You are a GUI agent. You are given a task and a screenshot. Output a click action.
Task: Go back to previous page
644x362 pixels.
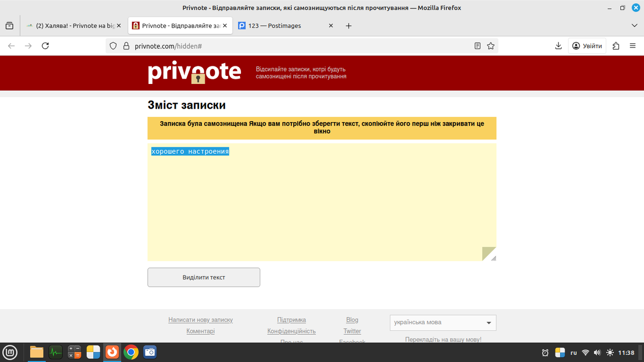click(11, 46)
